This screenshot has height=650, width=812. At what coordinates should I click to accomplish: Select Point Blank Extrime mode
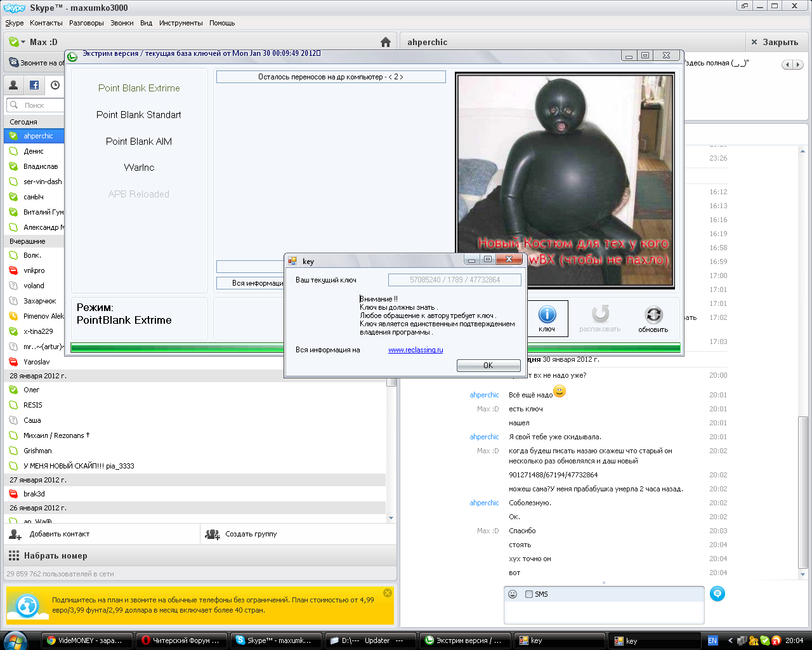pos(139,88)
